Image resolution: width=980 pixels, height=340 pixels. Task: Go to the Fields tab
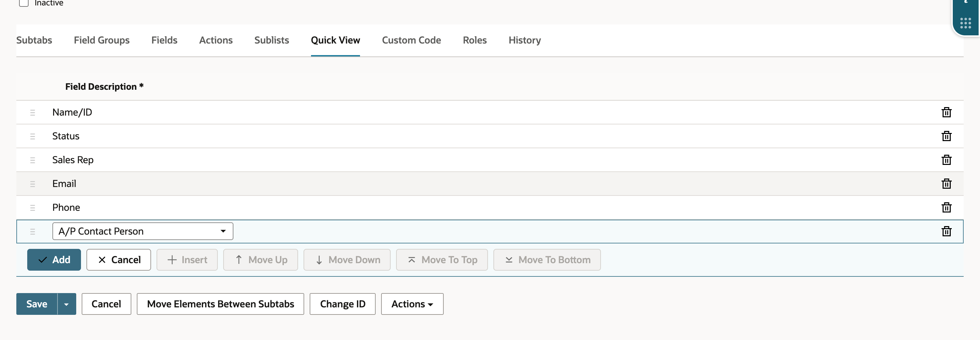click(x=164, y=40)
